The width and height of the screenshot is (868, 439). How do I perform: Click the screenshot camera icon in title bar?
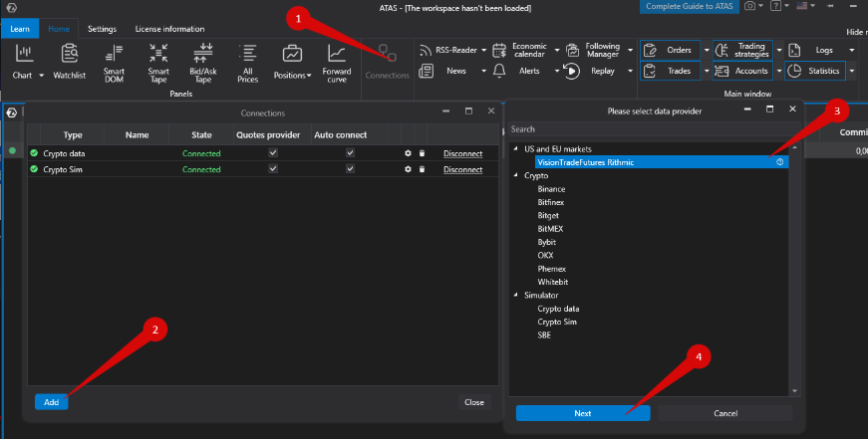pyautogui.click(x=750, y=6)
